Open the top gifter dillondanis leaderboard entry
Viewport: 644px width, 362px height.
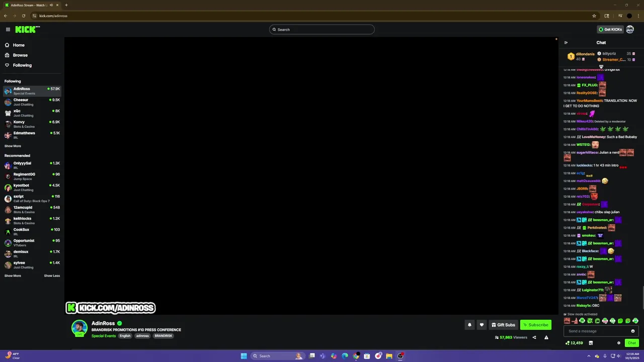click(582, 56)
